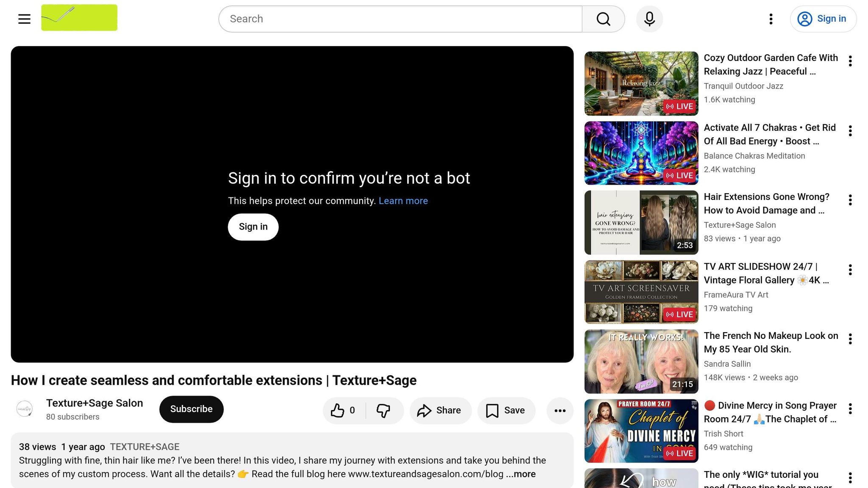Click the white Sign in button in player
This screenshot has height=488, width=868.
[253, 227]
